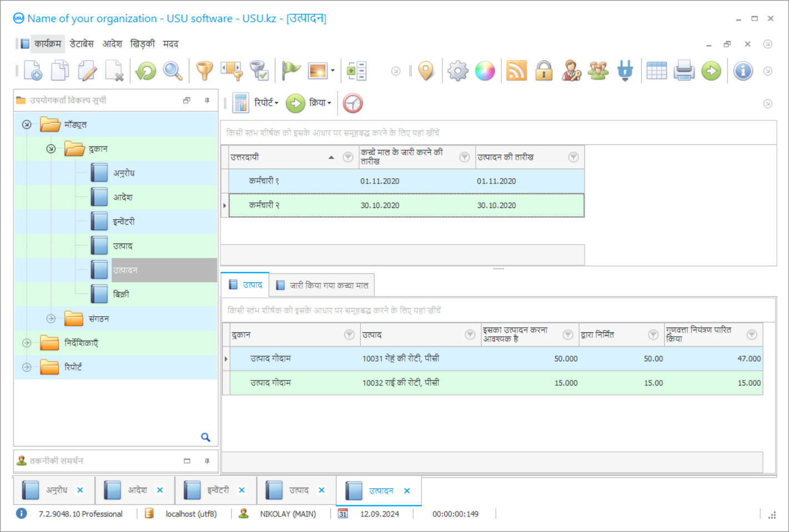
Task: Toggle filter on उत्पादन की तारीख column
Action: pos(573,158)
